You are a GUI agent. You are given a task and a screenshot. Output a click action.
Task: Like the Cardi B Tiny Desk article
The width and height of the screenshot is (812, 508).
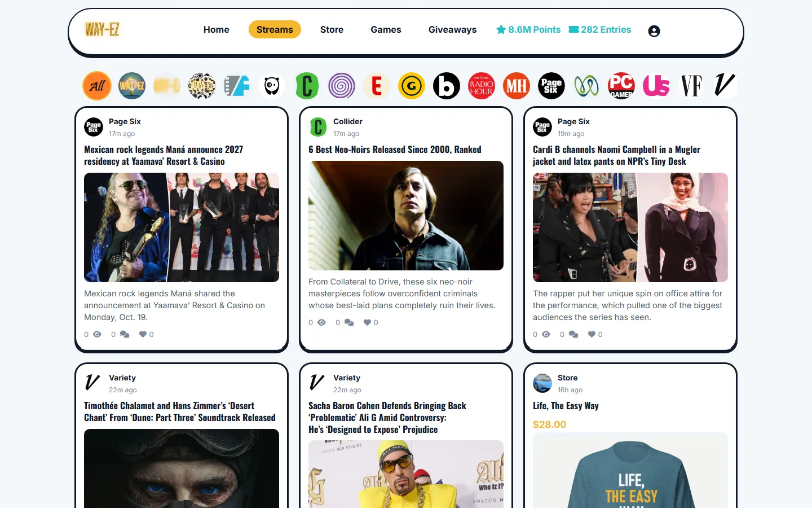pyautogui.click(x=592, y=335)
